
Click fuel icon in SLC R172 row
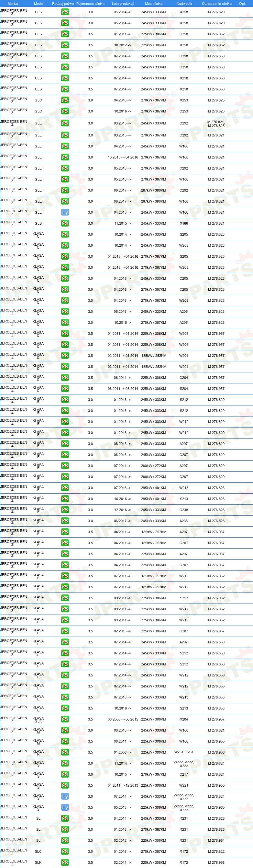(x=65, y=851)
